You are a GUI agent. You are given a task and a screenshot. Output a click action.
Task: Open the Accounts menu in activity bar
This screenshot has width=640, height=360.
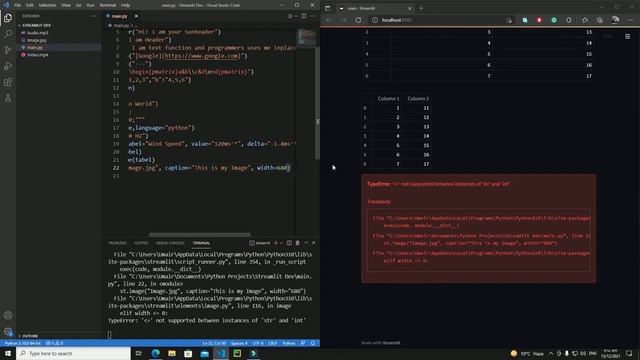click(x=8, y=315)
